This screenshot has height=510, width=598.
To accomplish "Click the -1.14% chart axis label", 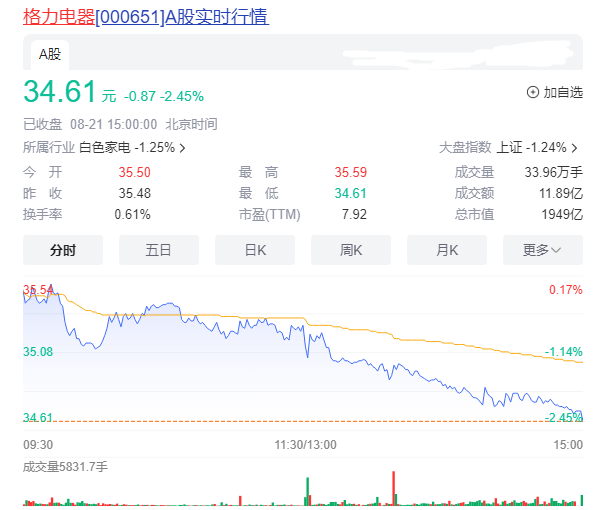I will (563, 352).
